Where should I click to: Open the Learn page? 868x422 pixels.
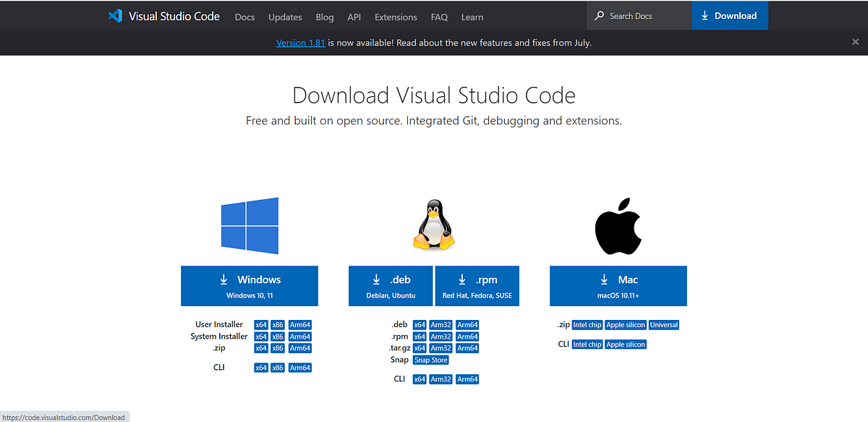[x=472, y=17]
